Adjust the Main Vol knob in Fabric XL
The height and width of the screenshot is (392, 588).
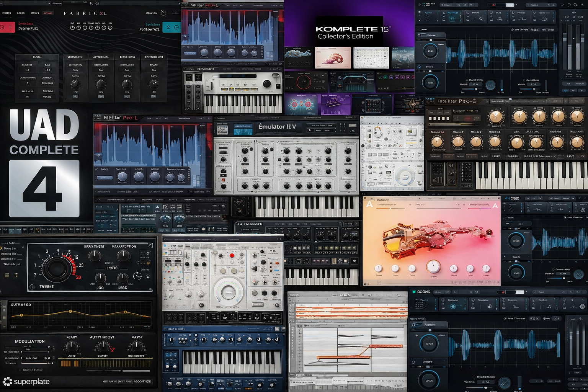[x=163, y=13]
